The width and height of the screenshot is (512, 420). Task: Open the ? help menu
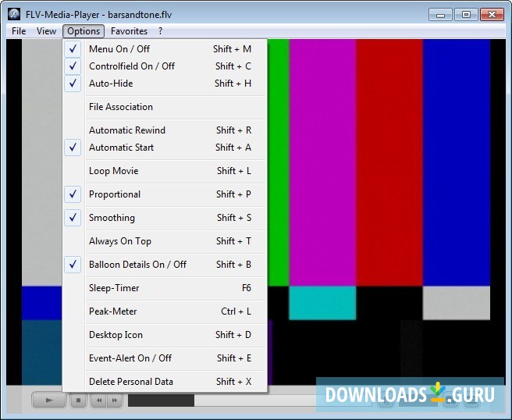160,31
